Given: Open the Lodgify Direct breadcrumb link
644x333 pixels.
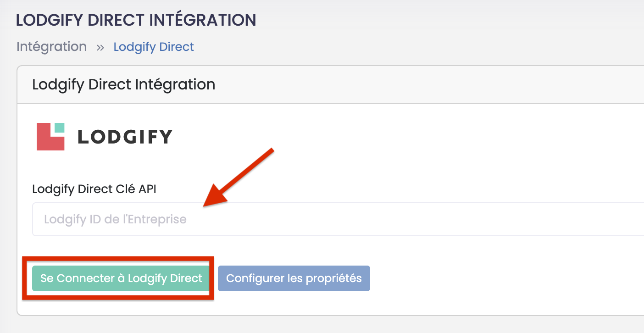Looking at the screenshot, I should pyautogui.click(x=154, y=47).
